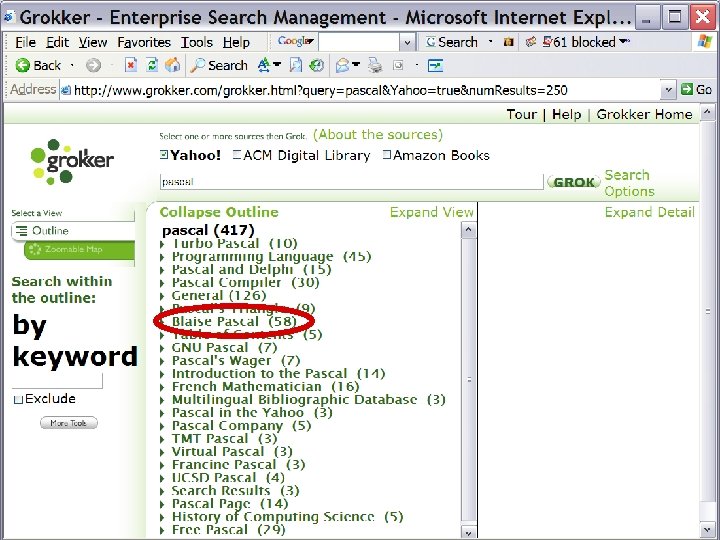Click the Google toolbar Search button
The height and width of the screenshot is (540, 720).
point(451,42)
